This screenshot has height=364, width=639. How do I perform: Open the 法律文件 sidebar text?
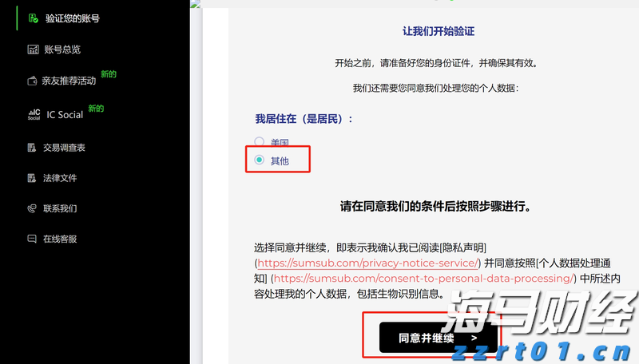point(60,178)
